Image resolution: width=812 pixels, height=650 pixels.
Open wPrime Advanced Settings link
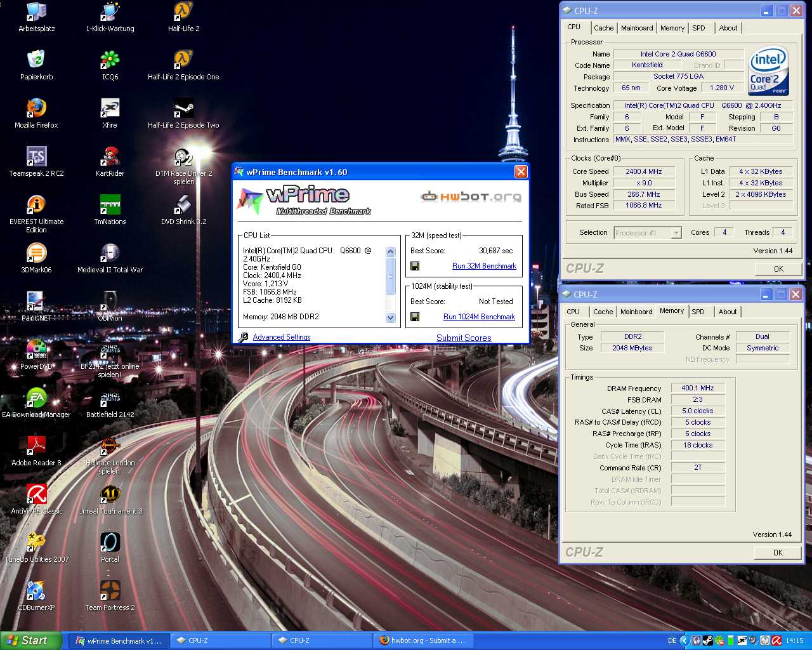coord(281,337)
